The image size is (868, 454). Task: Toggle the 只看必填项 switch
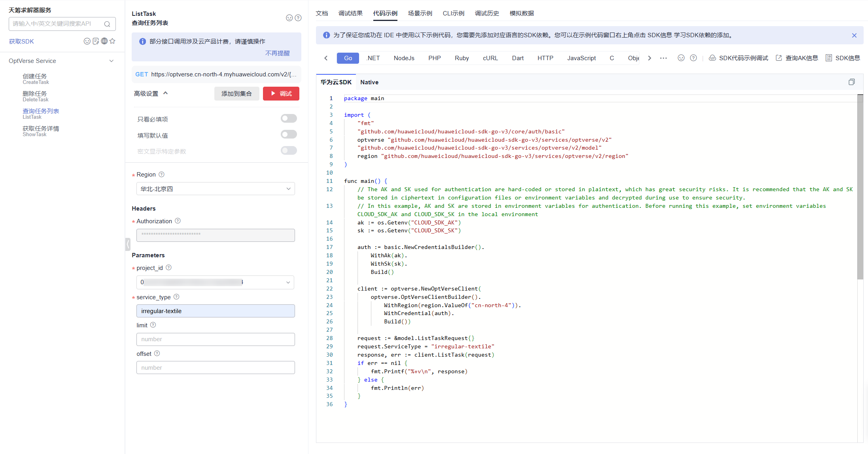[x=289, y=118]
